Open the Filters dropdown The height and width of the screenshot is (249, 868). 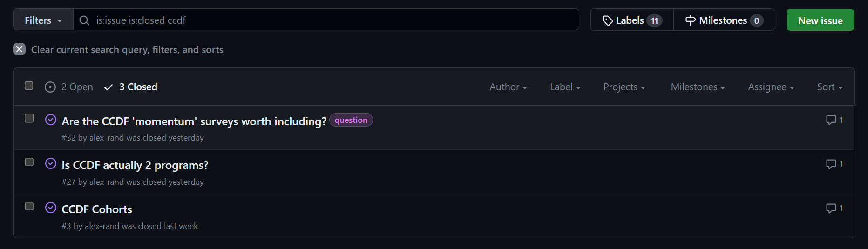coord(43,20)
